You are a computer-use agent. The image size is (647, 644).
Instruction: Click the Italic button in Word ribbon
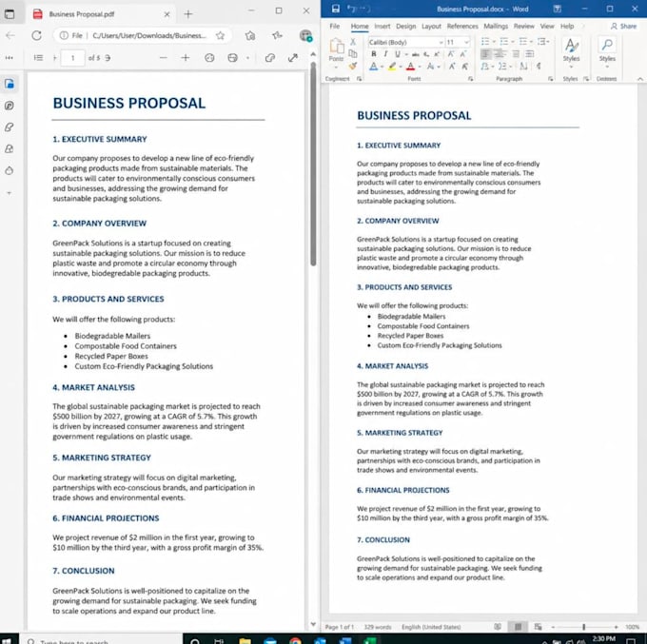[x=385, y=54]
